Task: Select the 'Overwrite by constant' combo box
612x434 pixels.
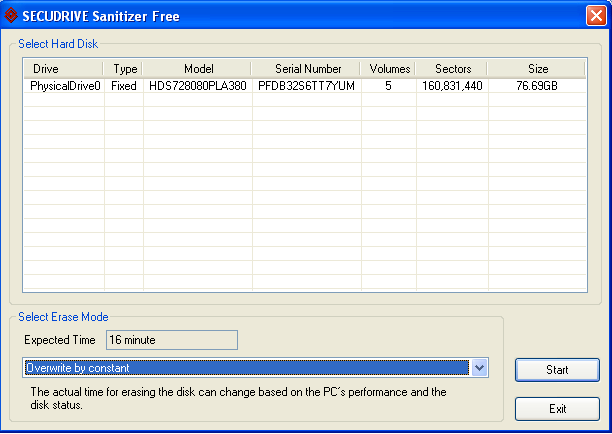Action: click(x=255, y=368)
